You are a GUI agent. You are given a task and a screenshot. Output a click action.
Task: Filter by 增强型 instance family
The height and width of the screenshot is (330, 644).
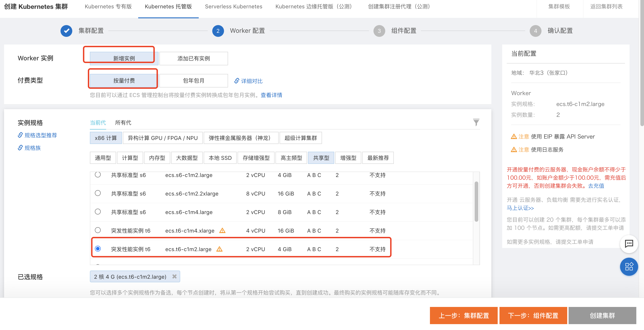[x=348, y=158]
